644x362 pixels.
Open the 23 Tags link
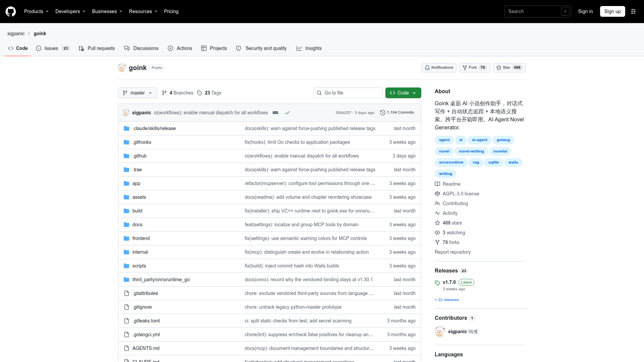[209, 93]
